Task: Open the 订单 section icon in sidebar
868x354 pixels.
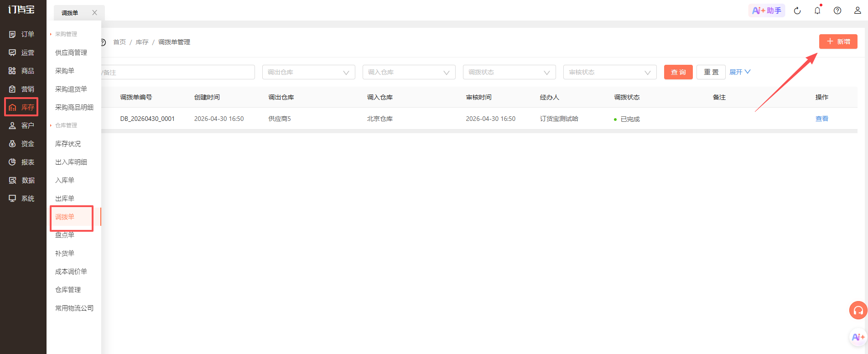Action: pyautogui.click(x=12, y=34)
